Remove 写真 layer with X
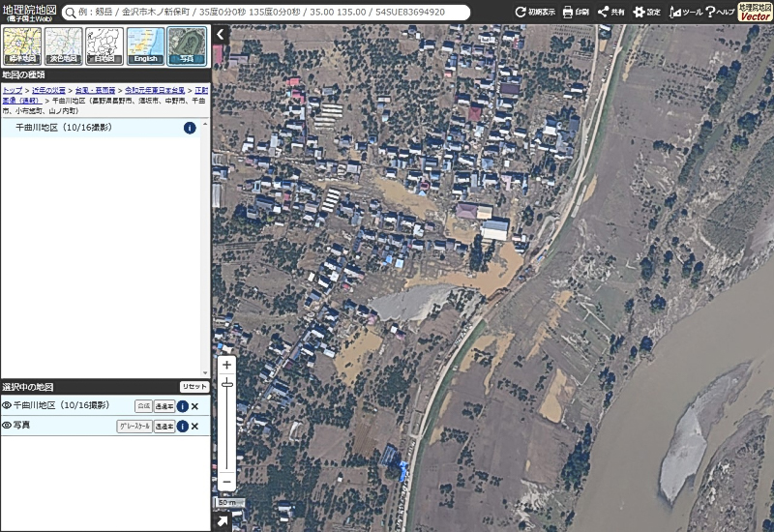This screenshot has height=532, width=774. (x=195, y=426)
